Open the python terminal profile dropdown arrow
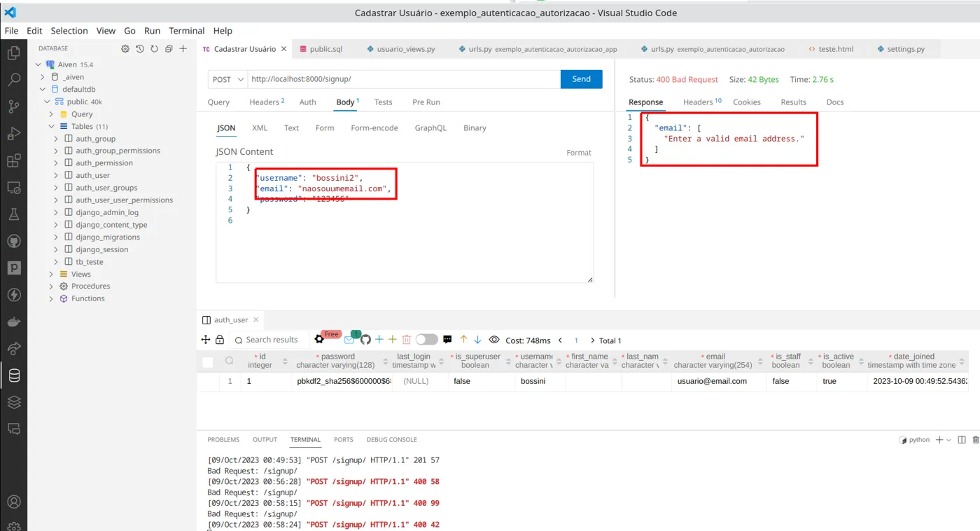 (948, 440)
